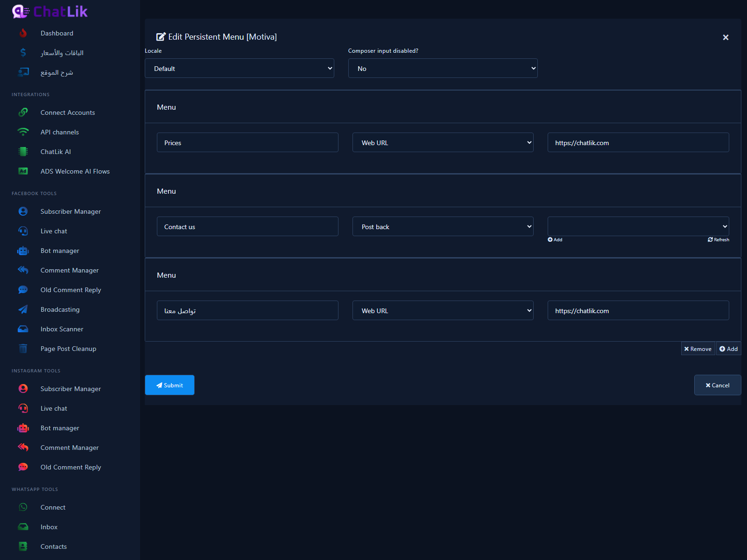Click the Prices URL field
The width and height of the screenshot is (747, 560).
pyautogui.click(x=638, y=142)
